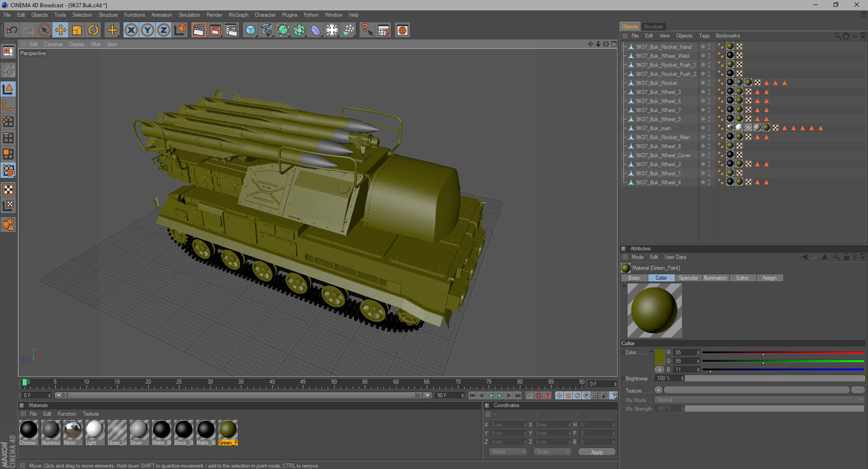
Task: Open the Texture arrow button
Action: tap(658, 390)
